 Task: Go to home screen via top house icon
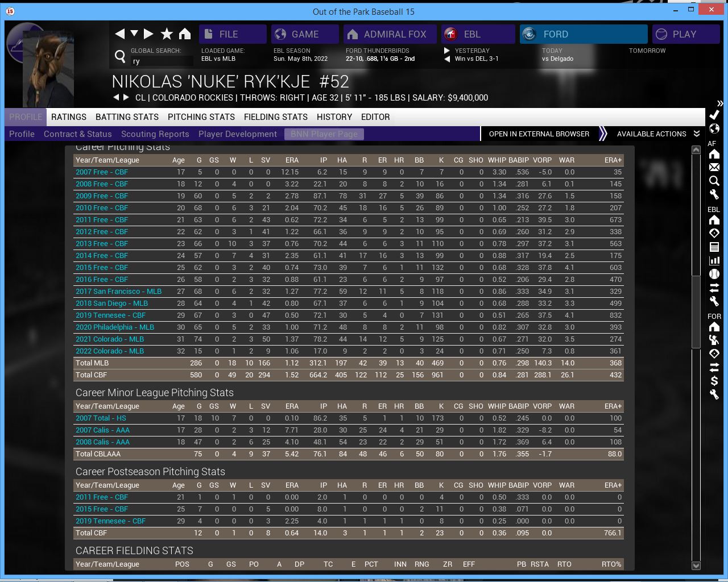pos(185,34)
